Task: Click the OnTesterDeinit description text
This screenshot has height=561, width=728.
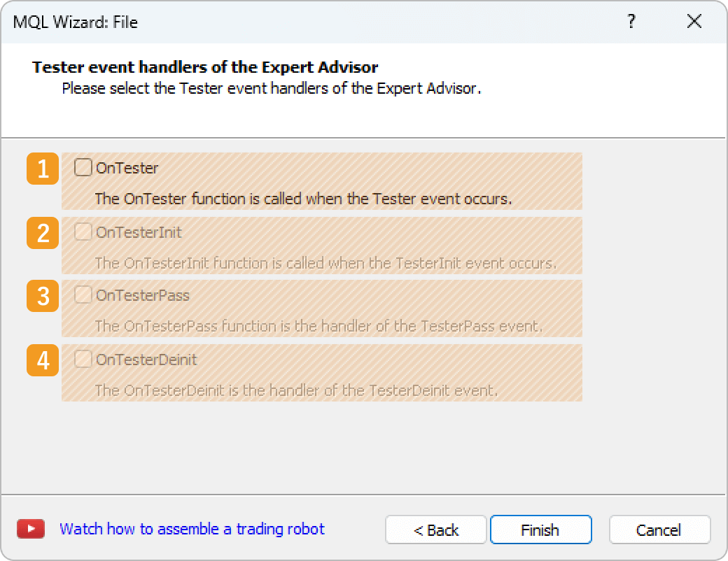Action: (296, 390)
